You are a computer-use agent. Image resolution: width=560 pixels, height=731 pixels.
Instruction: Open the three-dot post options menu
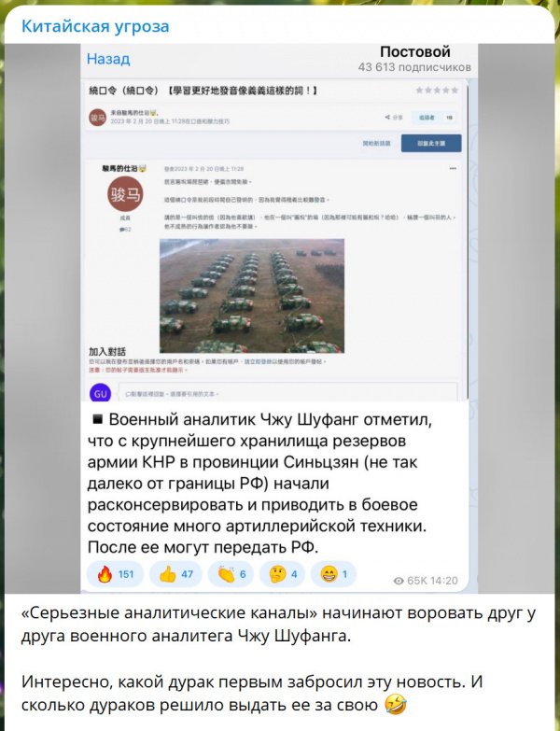click(453, 169)
